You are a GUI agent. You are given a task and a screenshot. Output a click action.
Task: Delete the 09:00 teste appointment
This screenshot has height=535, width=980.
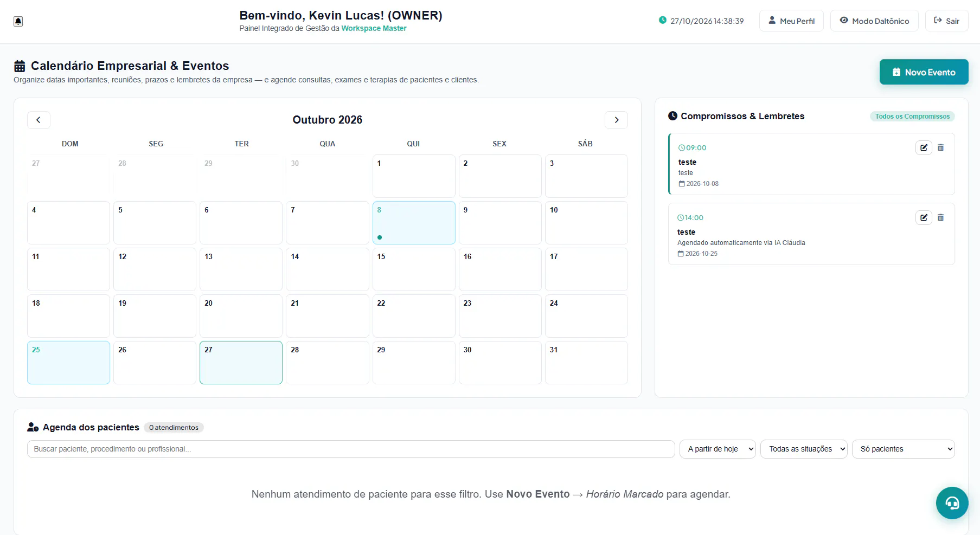(941, 147)
